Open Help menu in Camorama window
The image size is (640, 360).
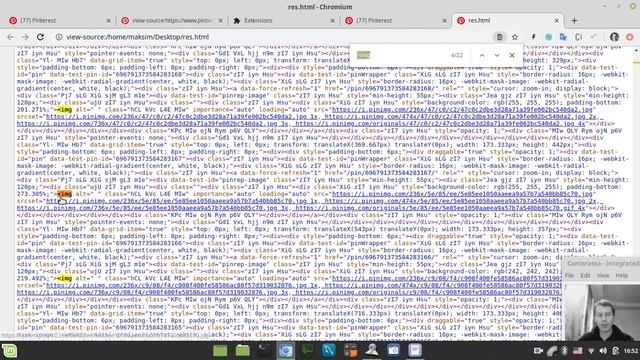click(622, 276)
